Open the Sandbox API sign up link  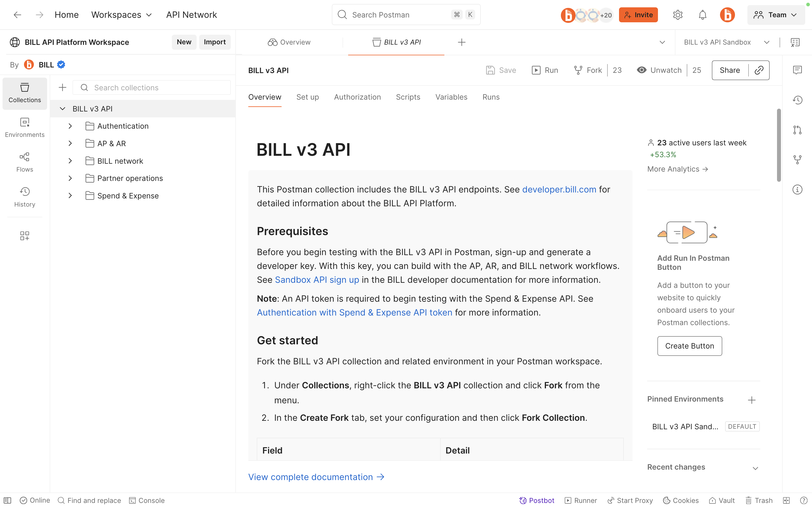pos(317,280)
